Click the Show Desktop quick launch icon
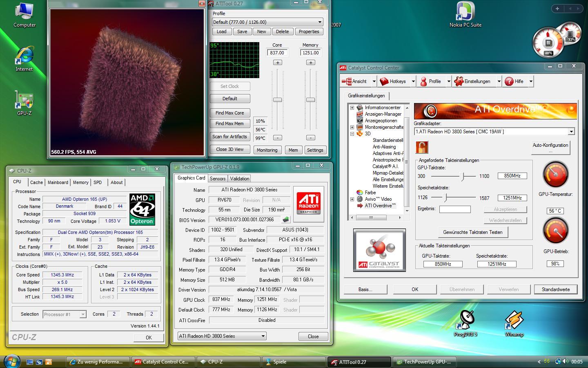This screenshot has width=588, height=368. (30, 362)
